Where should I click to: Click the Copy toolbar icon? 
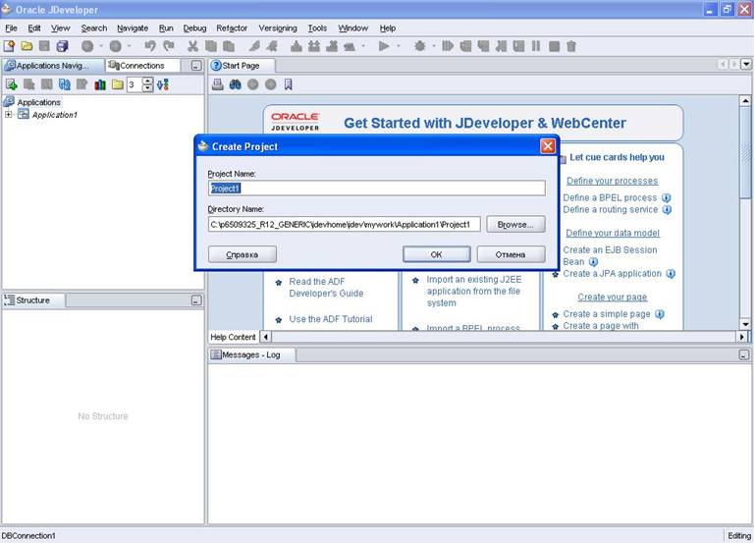pyautogui.click(x=211, y=46)
